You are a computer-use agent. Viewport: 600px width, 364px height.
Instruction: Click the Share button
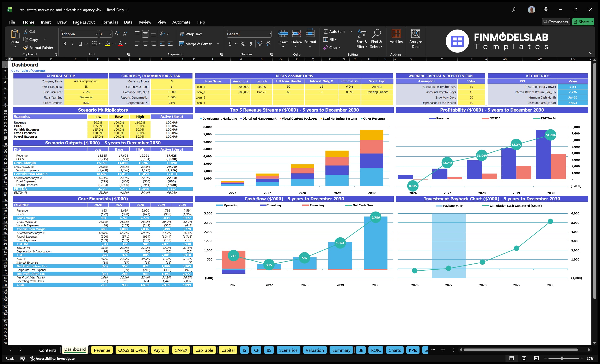click(x=583, y=22)
